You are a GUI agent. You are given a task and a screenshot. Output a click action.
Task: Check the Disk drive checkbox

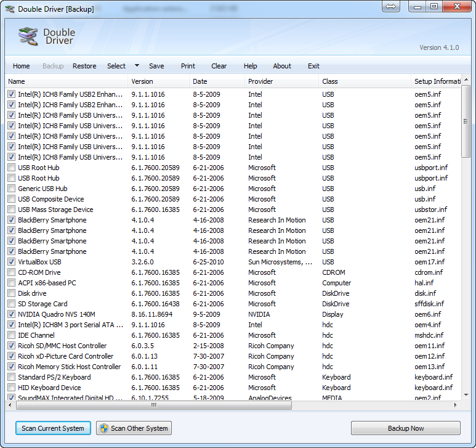[11, 293]
